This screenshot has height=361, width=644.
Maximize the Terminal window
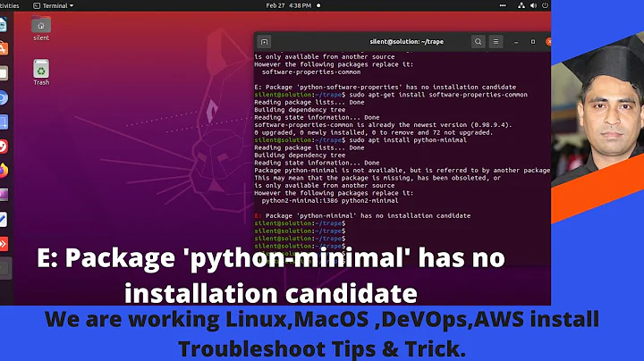(533, 42)
